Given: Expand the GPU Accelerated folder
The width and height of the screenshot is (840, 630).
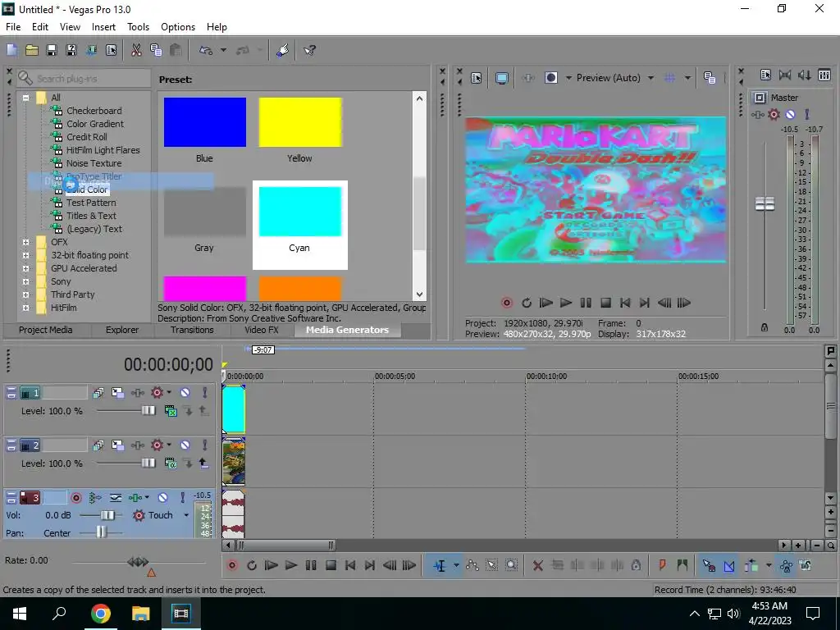Looking at the screenshot, I should (25, 268).
